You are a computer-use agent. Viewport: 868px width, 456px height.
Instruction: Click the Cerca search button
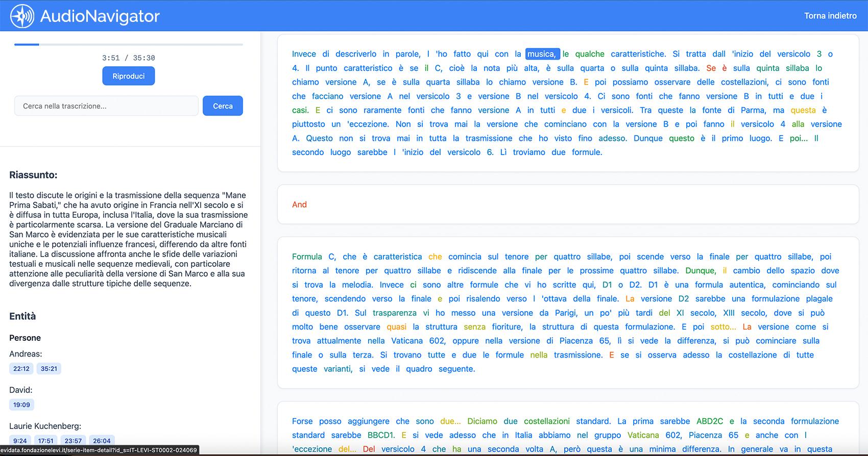(x=223, y=106)
